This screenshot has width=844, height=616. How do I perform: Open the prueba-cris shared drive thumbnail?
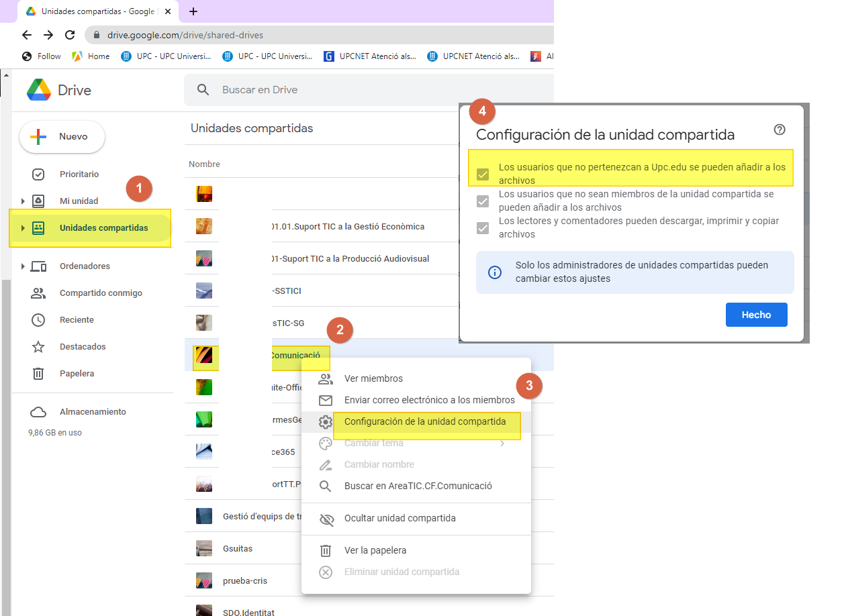pyautogui.click(x=204, y=580)
